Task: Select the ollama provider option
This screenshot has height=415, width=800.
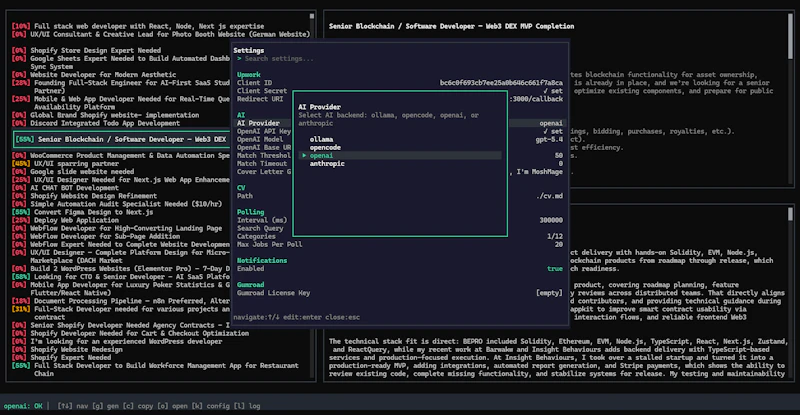Action: pyautogui.click(x=321, y=139)
